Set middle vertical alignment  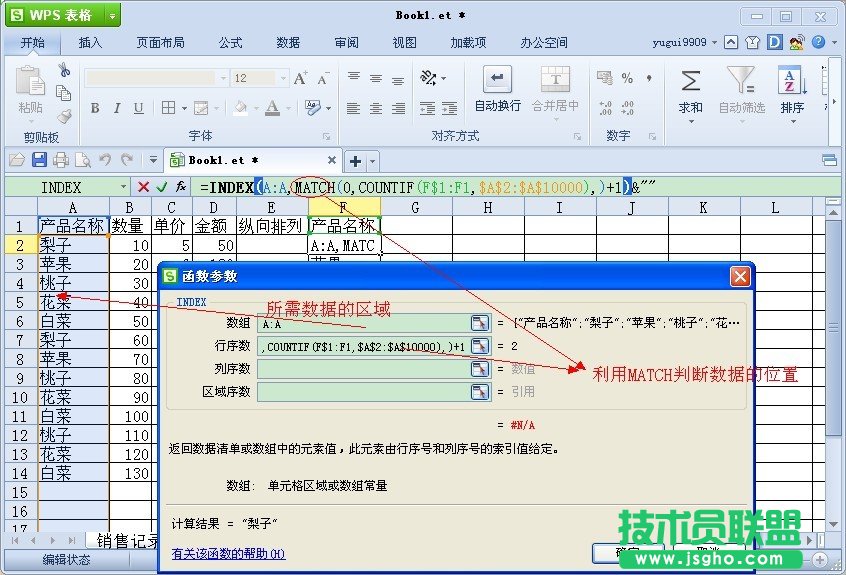pos(376,79)
